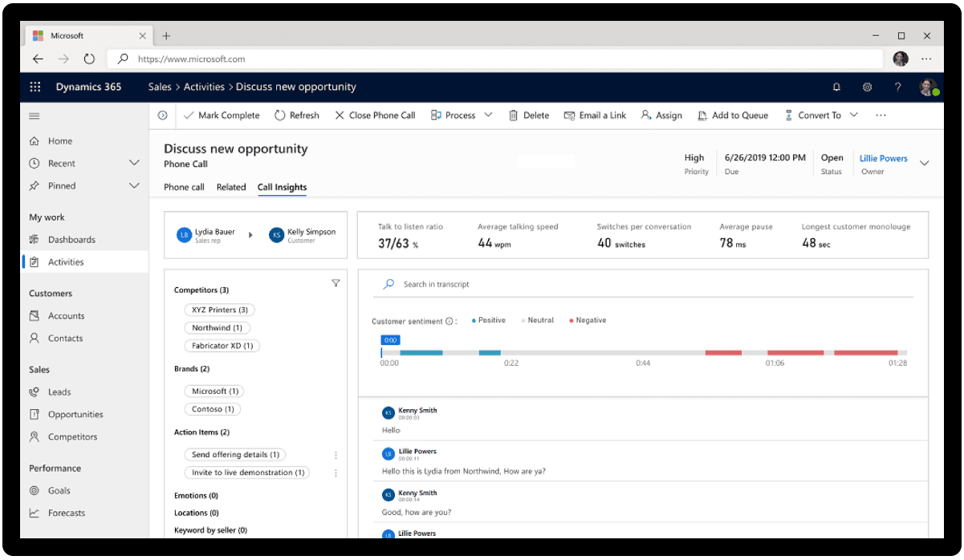Viewport: 964px width, 560px height.
Task: Expand the Convert To chevron
Action: [854, 115]
